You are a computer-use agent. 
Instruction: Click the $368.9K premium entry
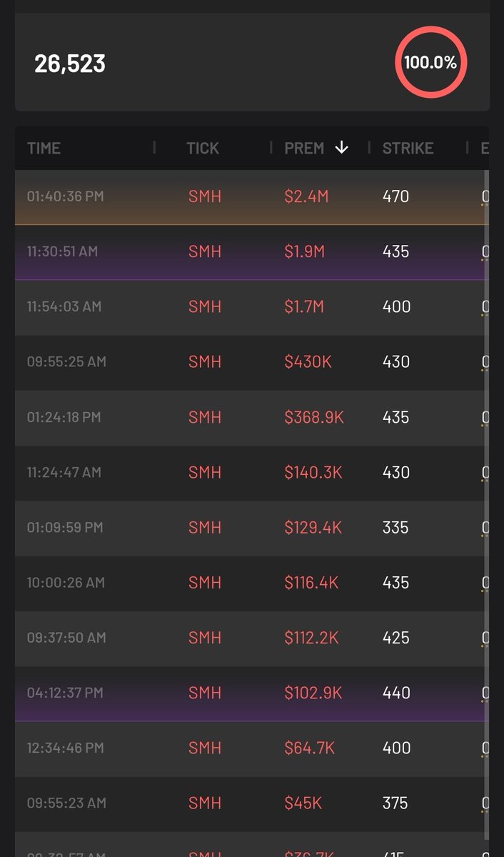(x=314, y=417)
